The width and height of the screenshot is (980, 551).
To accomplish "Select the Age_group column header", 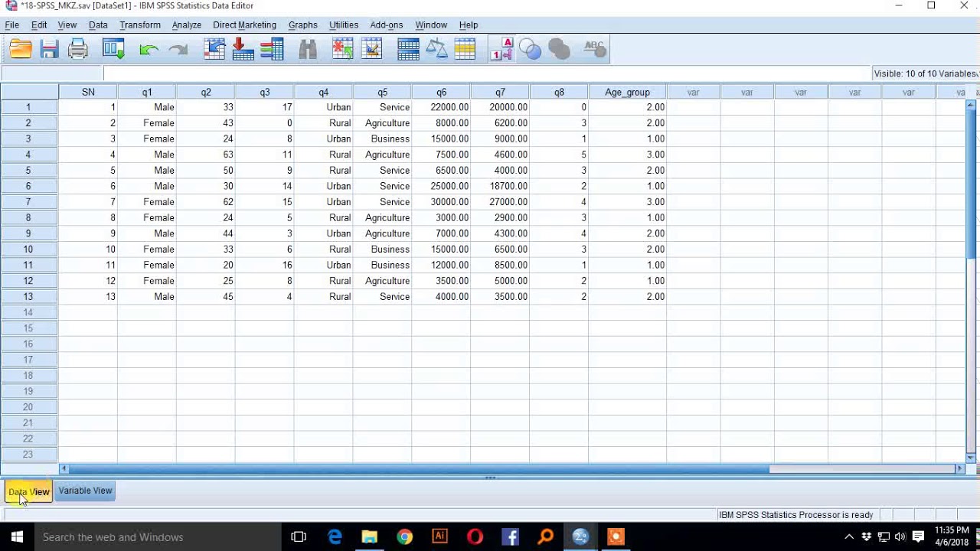I will click(627, 92).
